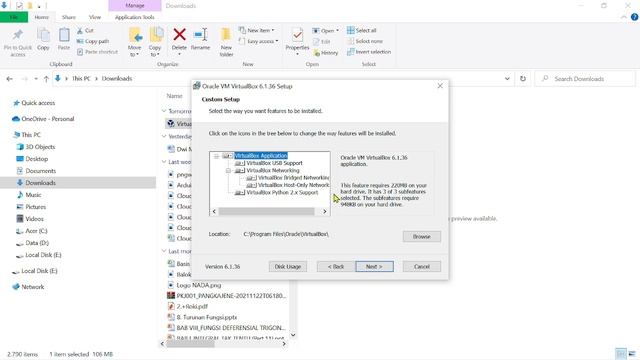Create a New folder

tap(226, 42)
